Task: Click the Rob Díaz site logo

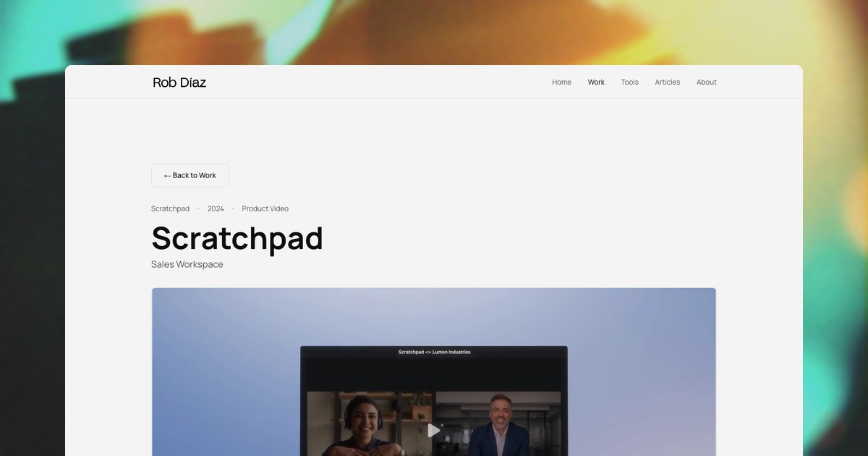Action: (179, 83)
